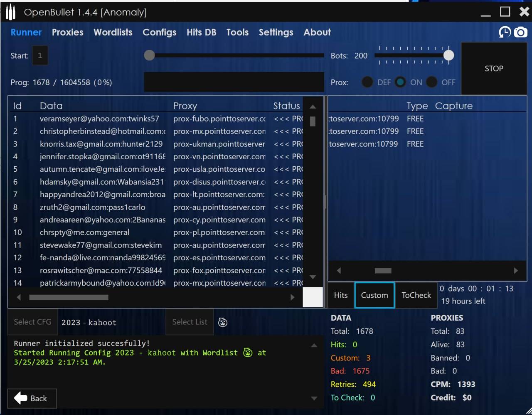Click the log panel scroll-down arrow

pos(314,398)
